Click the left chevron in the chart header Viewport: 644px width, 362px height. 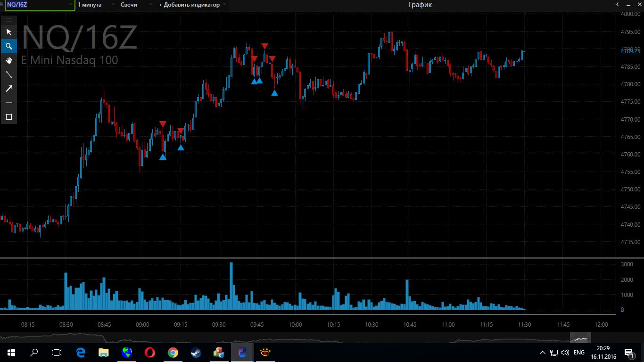click(617, 5)
